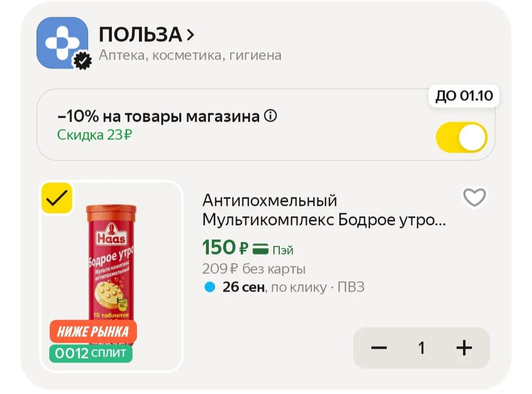The height and width of the screenshot is (394, 532).
Task: Uncheck the yellow product selection checkbox
Action: click(57, 198)
